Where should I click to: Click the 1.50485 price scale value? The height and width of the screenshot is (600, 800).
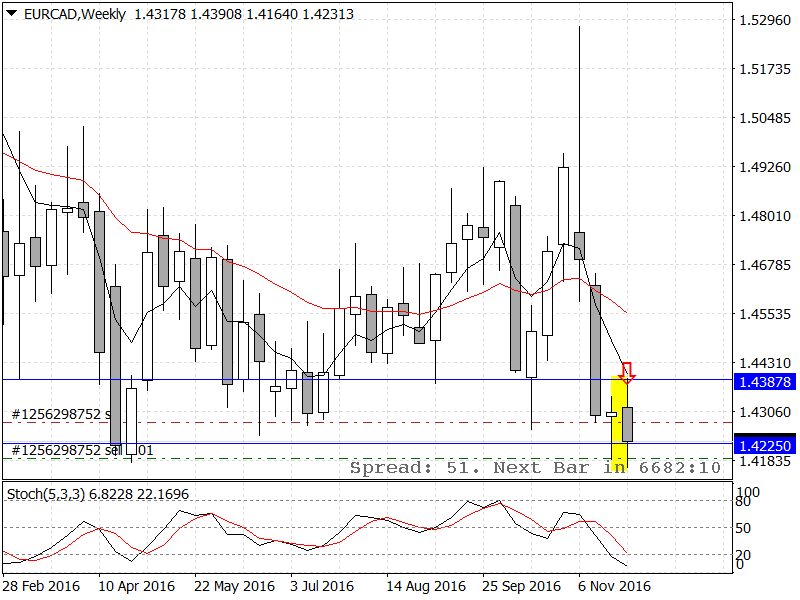765,118
